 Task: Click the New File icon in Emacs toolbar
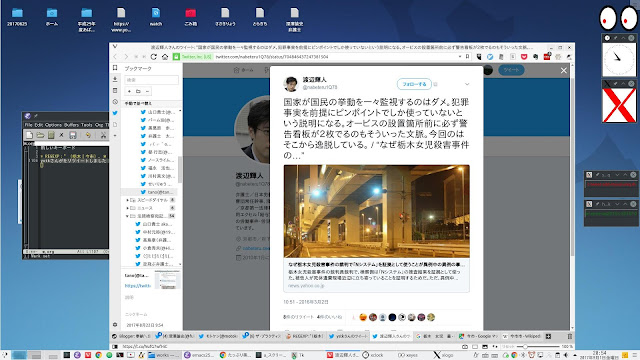[29, 135]
